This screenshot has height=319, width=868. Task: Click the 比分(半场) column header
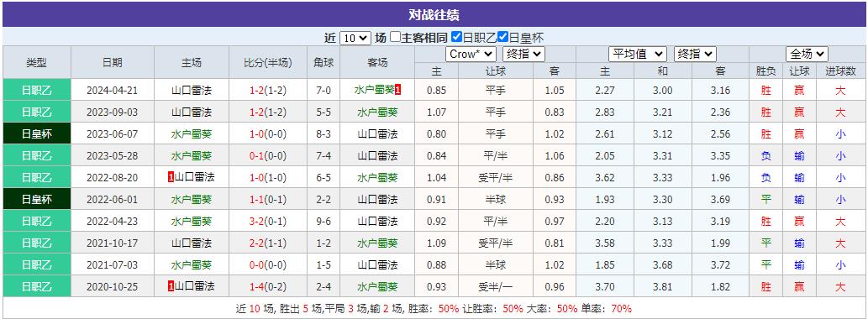tap(268, 62)
